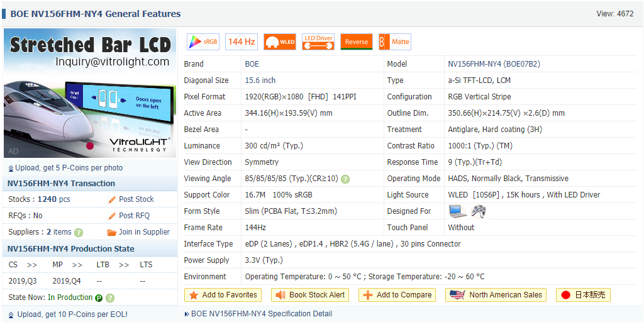This screenshot has width=644, height=322.
Task: Open the Stretched Bar LCD advertisement
Action: click(x=90, y=93)
